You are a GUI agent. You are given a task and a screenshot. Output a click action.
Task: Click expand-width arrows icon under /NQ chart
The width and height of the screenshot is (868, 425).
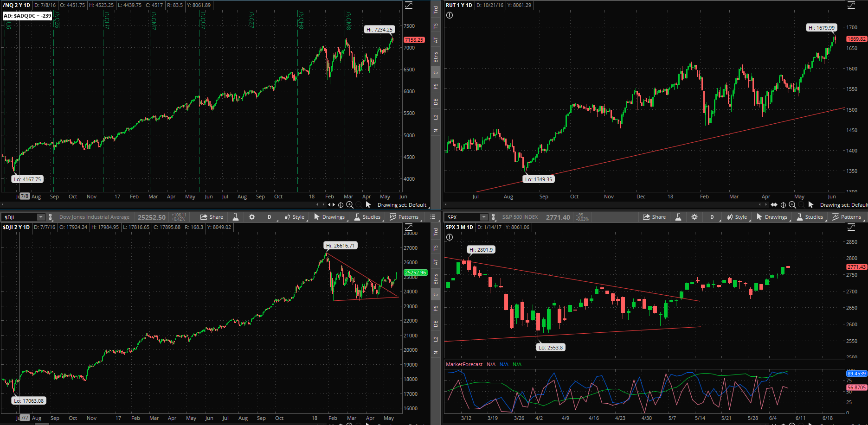[331, 204]
